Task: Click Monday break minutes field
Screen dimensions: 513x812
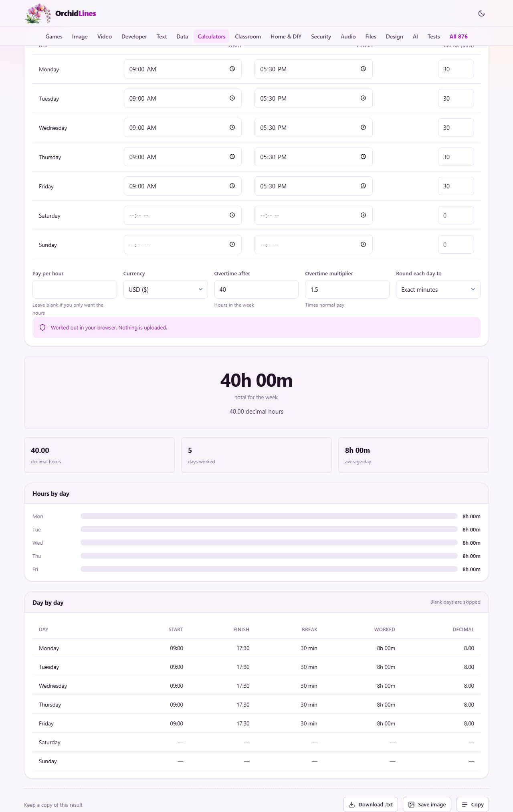Action: point(456,69)
